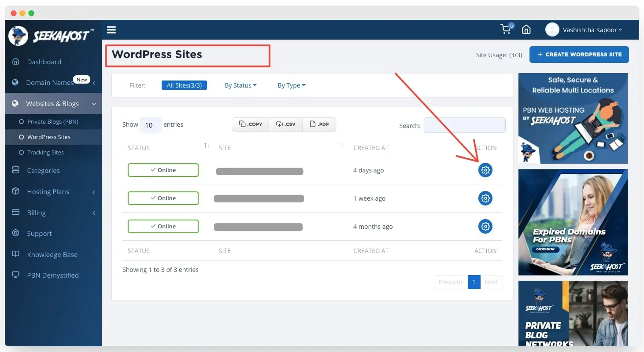The width and height of the screenshot is (644, 352).
Task: Expand the Domain Names submenu chevron
Action: pyautogui.click(x=94, y=83)
